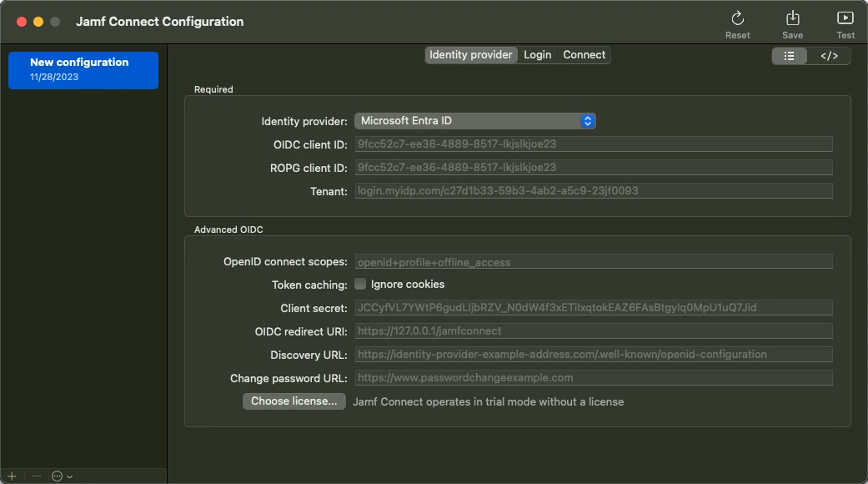Click the Required section label

click(x=213, y=89)
